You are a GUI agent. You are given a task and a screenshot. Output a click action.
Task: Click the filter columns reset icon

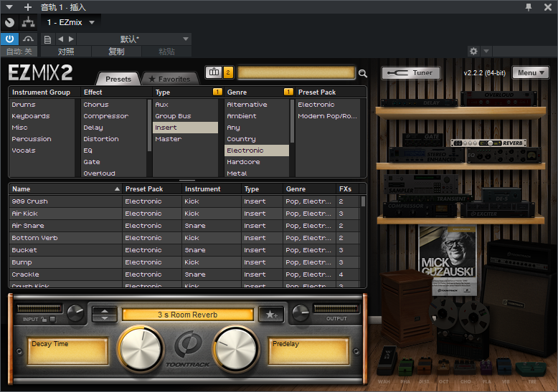214,72
